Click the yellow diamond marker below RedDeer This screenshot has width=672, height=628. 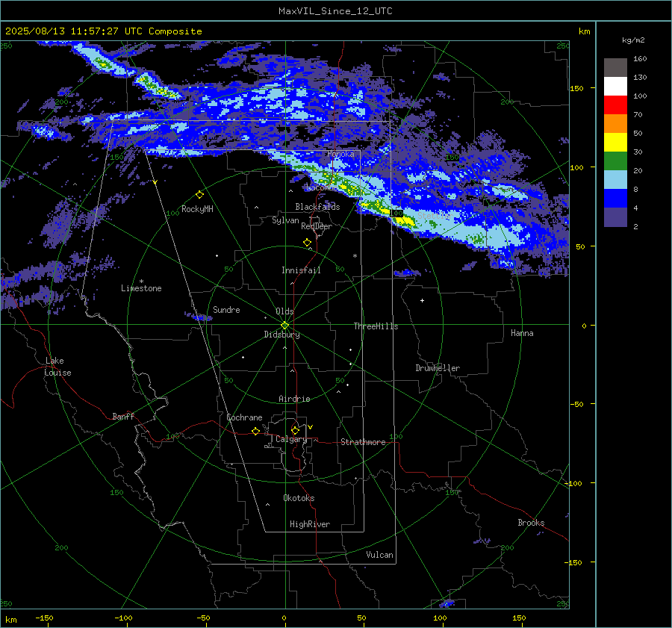pos(307,243)
